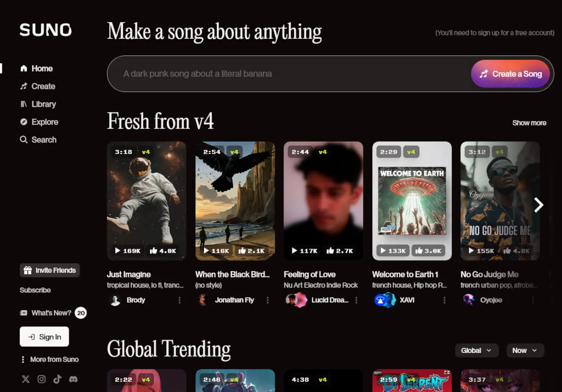
Task: Open Suno's Instagram icon link
Action: point(42,379)
